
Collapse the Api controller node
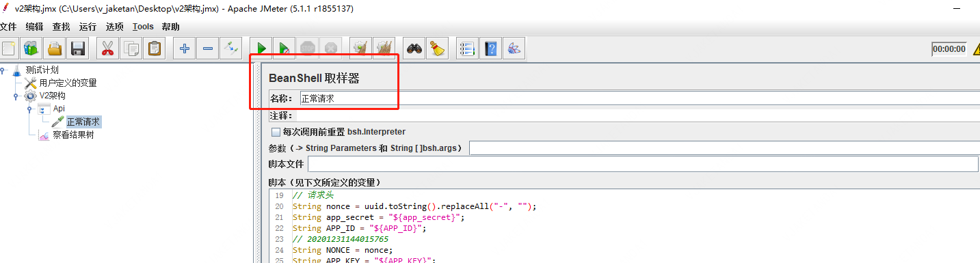29,109
